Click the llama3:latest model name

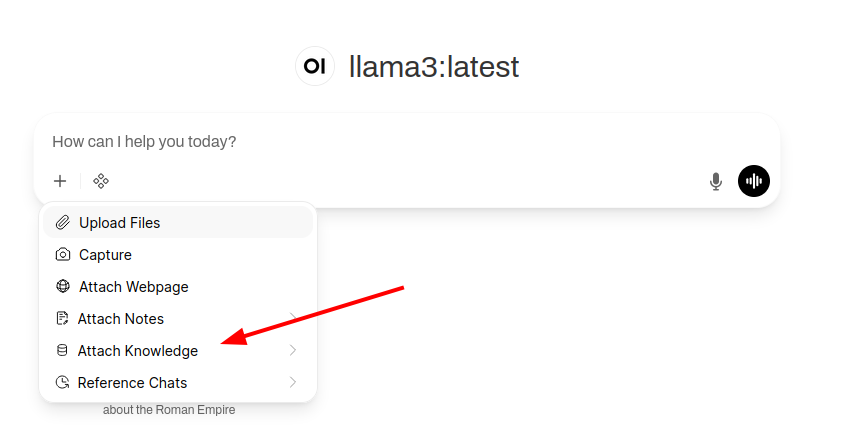pos(434,67)
